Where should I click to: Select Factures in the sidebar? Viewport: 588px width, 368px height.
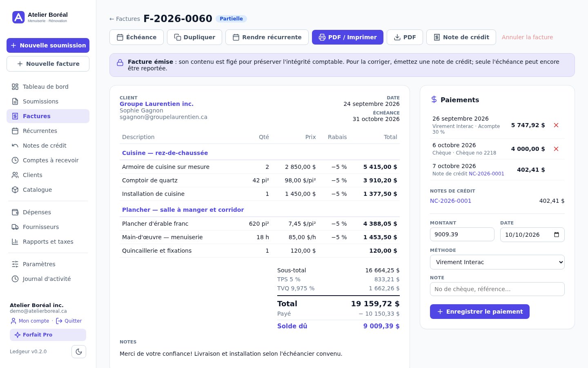(48, 116)
